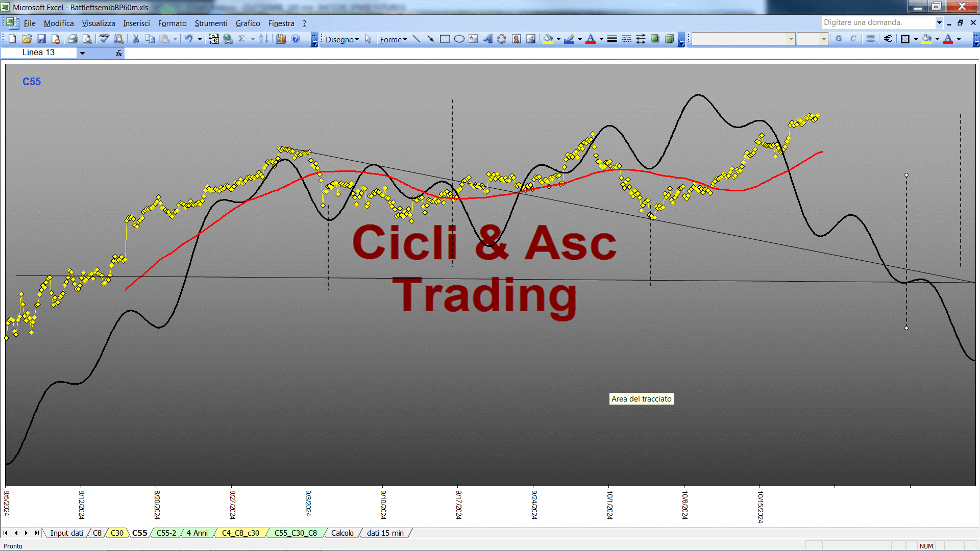Click the New workbook icon

click(x=13, y=39)
